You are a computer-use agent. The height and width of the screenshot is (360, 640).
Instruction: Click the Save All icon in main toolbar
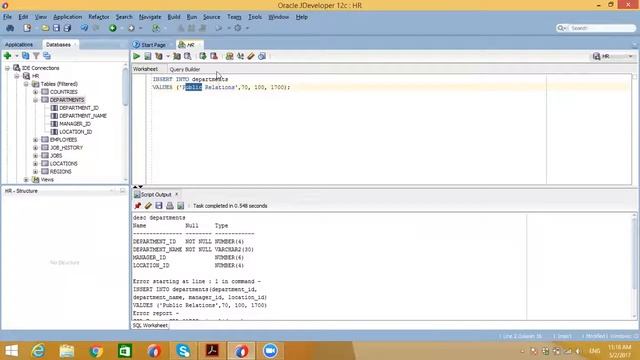click(67, 28)
